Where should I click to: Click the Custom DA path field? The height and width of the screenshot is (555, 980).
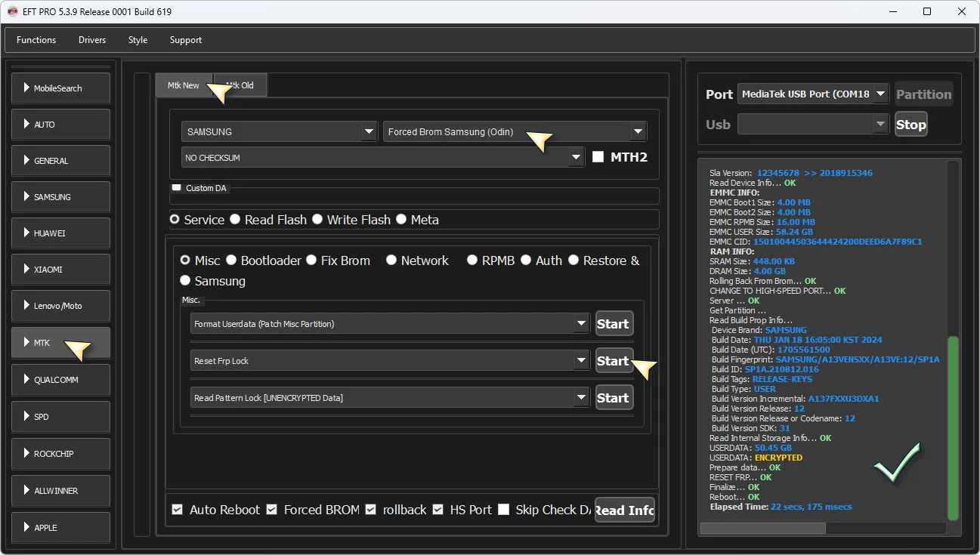(x=414, y=198)
